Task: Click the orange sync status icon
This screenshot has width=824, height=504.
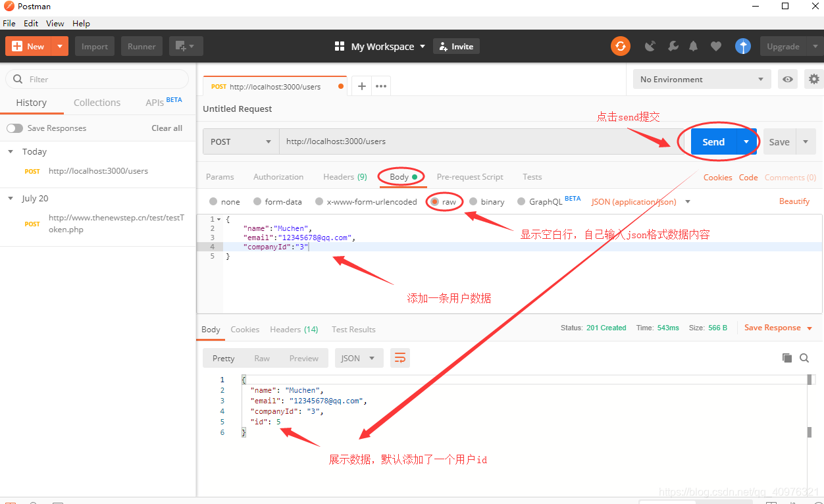Action: (620, 46)
